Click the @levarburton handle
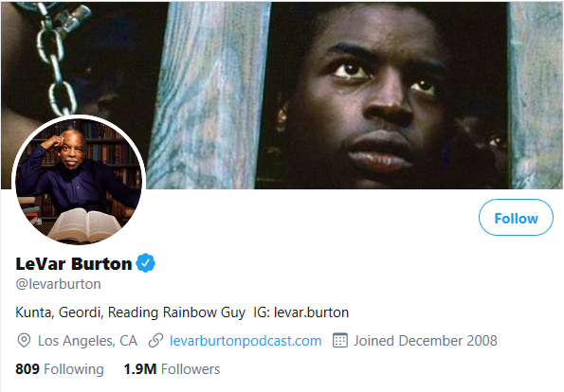564x392 pixels. coord(58,284)
